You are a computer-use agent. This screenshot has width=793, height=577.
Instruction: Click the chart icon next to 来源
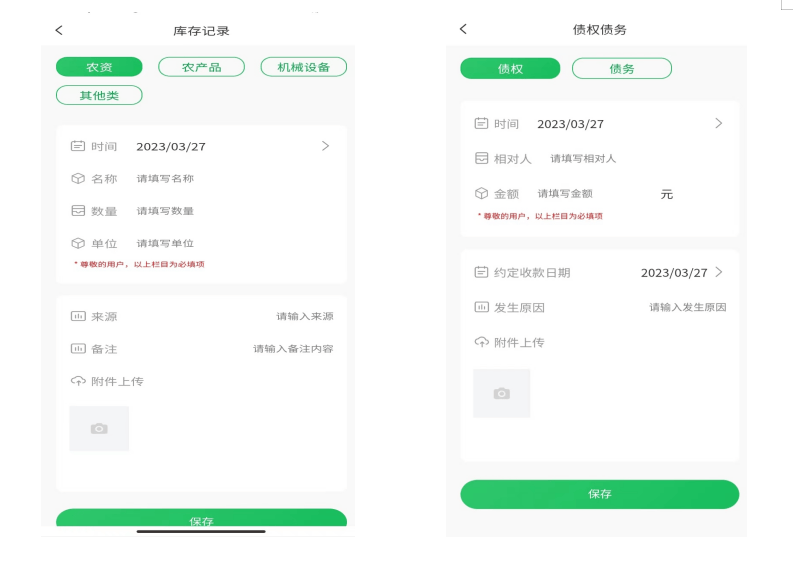(x=78, y=316)
